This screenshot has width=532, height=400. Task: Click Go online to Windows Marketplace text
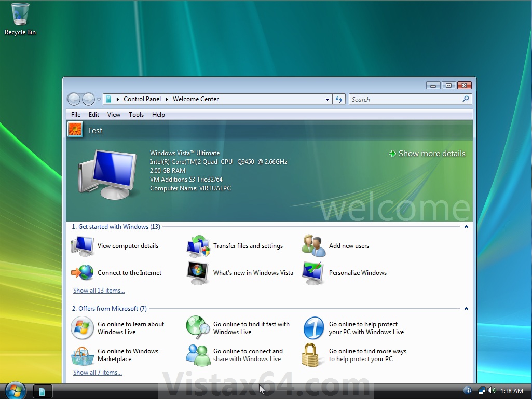click(x=128, y=355)
